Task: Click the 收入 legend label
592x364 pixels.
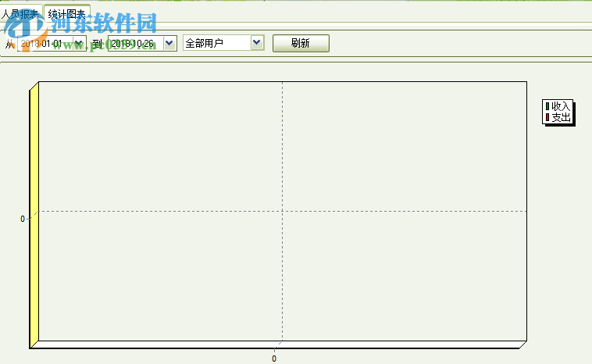Action: (561, 106)
